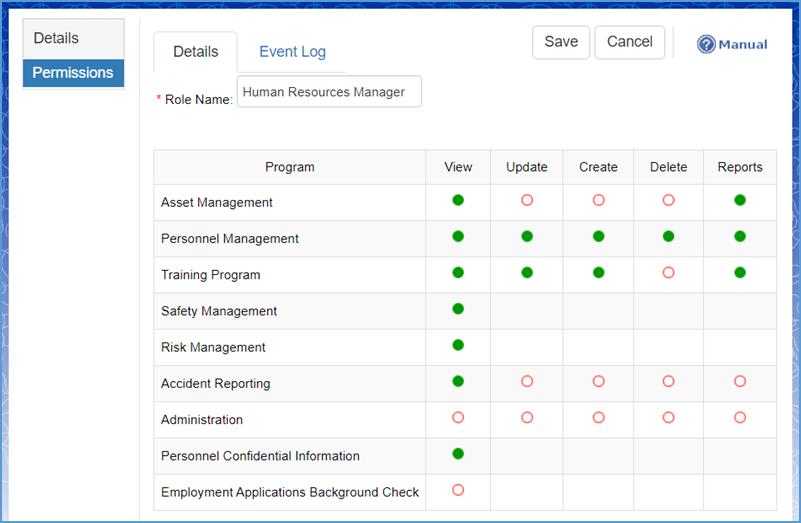Click the Cancel button
The image size is (801, 523).
630,42
